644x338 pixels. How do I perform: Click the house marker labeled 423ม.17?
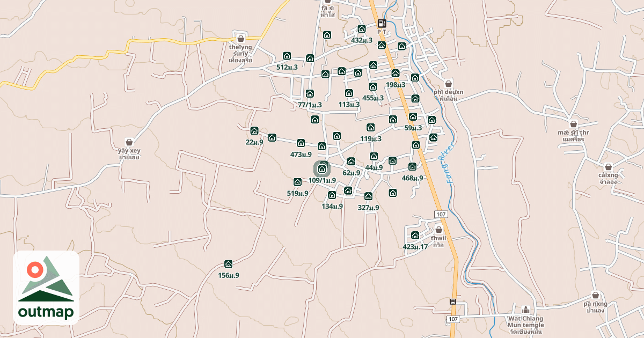(415, 235)
